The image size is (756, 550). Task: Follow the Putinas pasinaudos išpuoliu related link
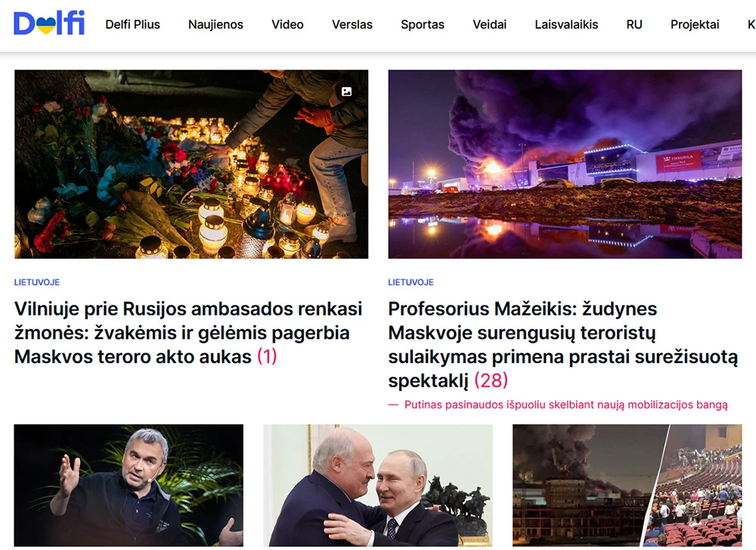pos(565,405)
